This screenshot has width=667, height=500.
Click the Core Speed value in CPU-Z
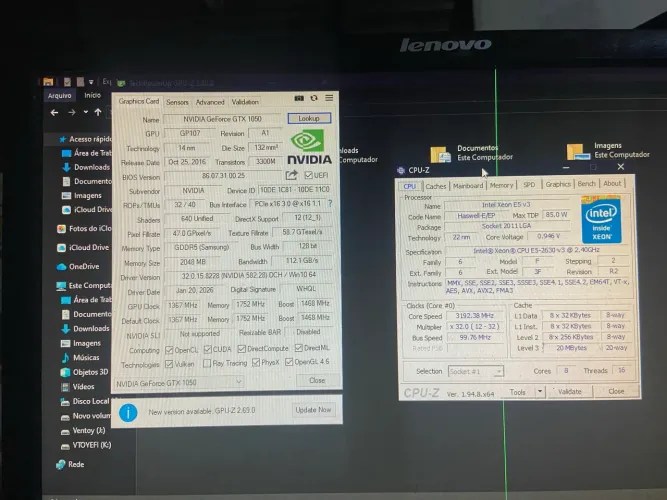click(x=474, y=316)
